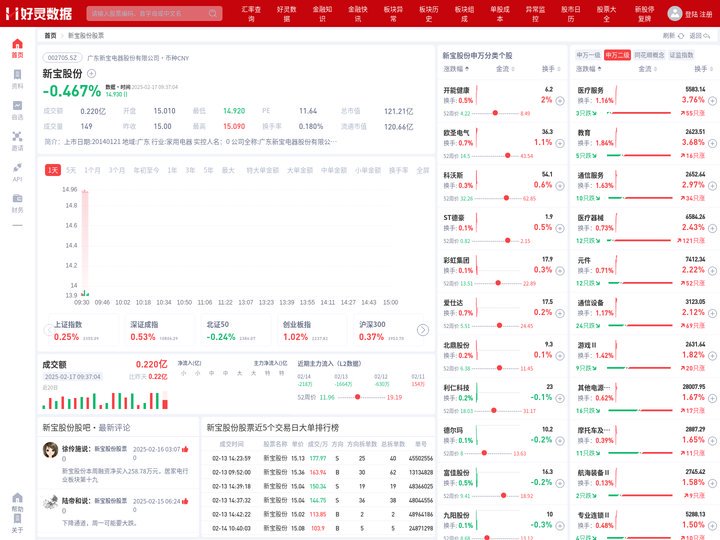Open the 汇率查询 menu item
Viewport: 720px width, 540px height.
point(251,14)
